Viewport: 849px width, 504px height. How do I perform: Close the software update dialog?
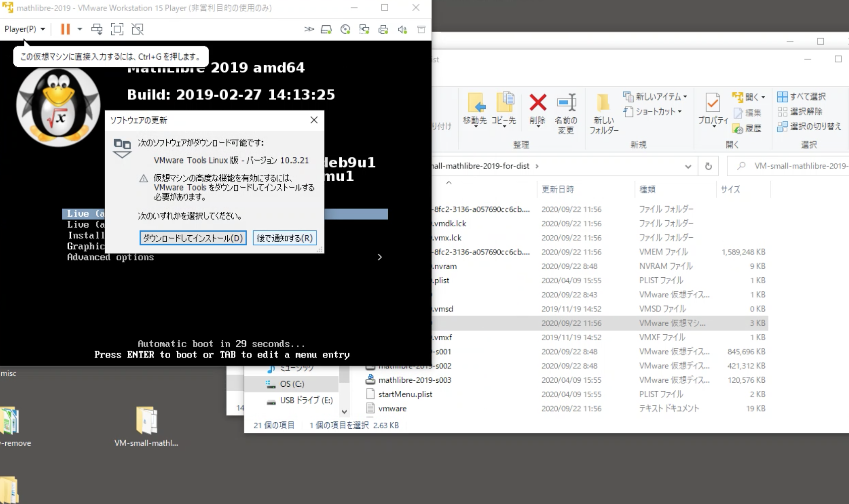314,120
